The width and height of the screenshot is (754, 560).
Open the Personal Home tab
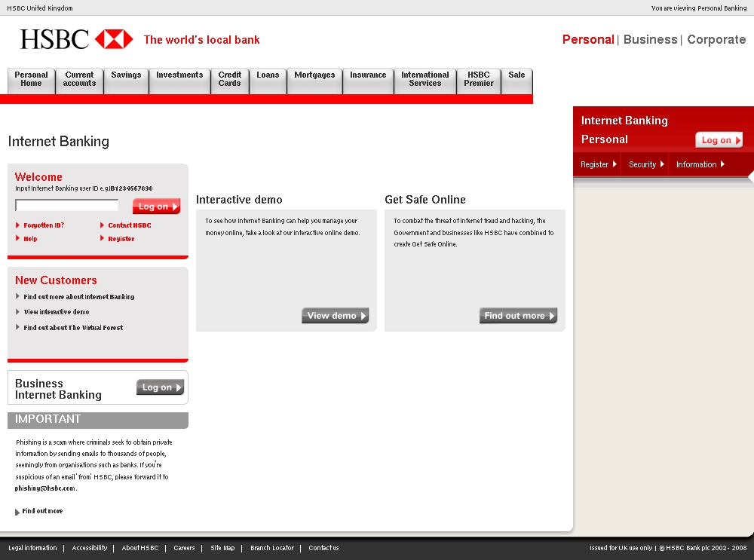click(x=31, y=81)
